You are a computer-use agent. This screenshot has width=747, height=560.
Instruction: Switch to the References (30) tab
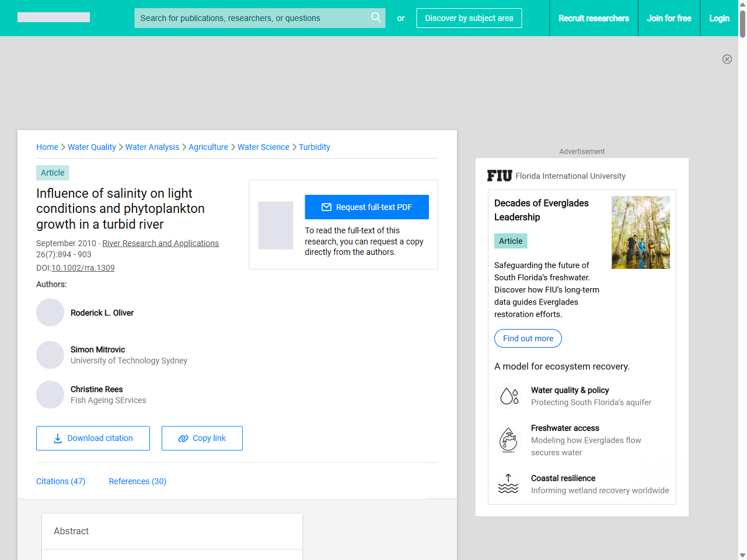[138, 481]
